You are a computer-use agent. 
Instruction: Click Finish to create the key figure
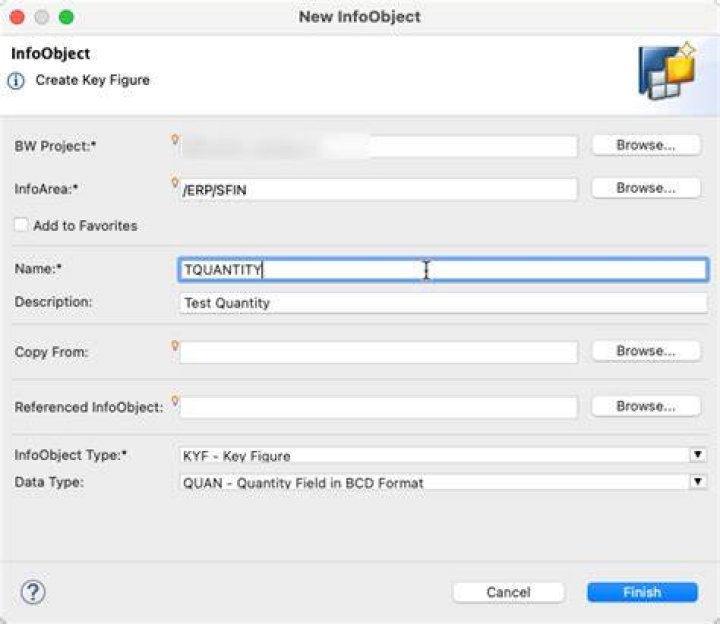point(642,592)
